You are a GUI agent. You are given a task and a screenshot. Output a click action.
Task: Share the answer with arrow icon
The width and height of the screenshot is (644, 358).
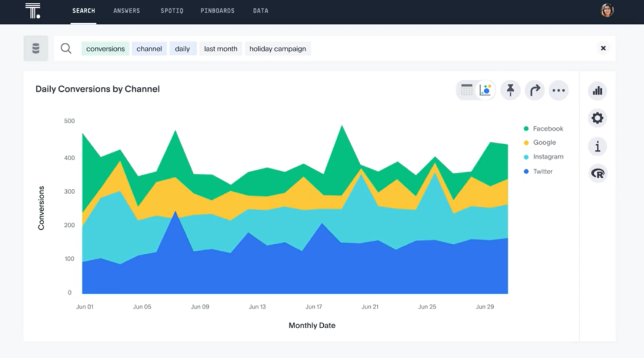click(x=534, y=90)
